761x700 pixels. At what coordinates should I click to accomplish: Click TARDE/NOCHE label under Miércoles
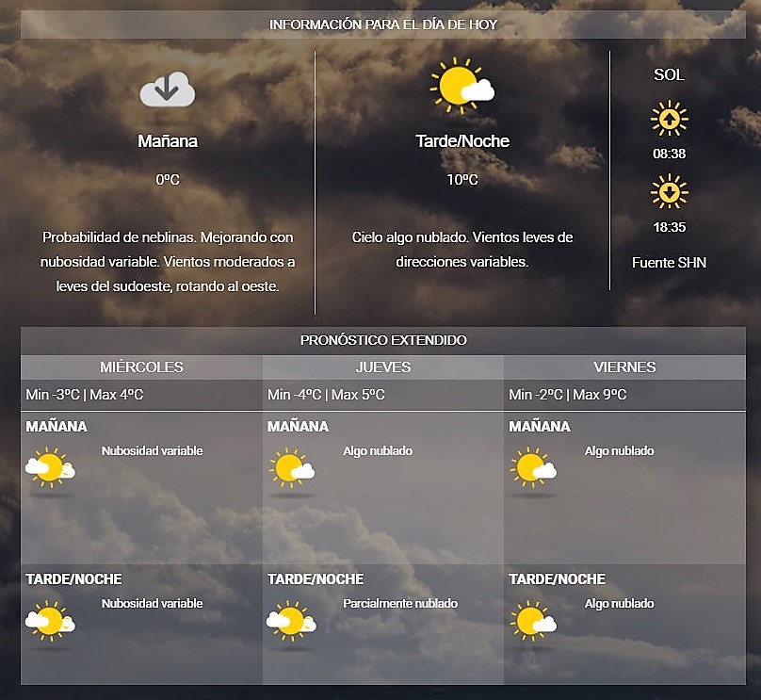coord(73,579)
